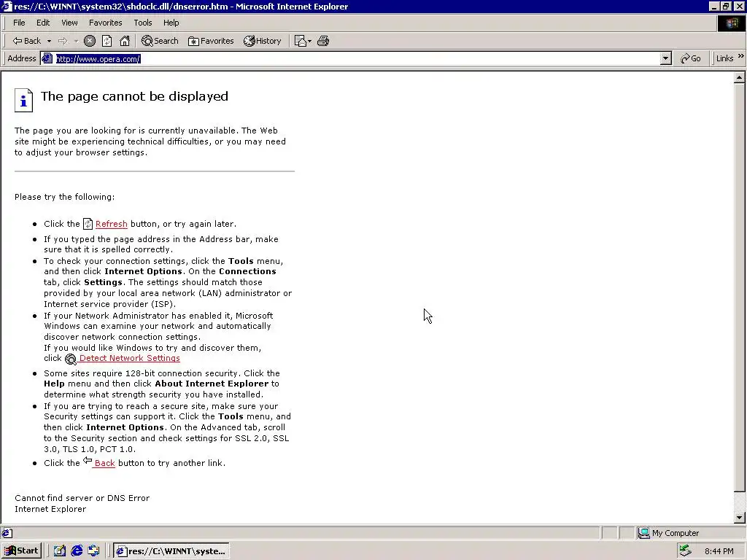Launch Show Desktop quick launch icon

pyautogui.click(x=60, y=551)
